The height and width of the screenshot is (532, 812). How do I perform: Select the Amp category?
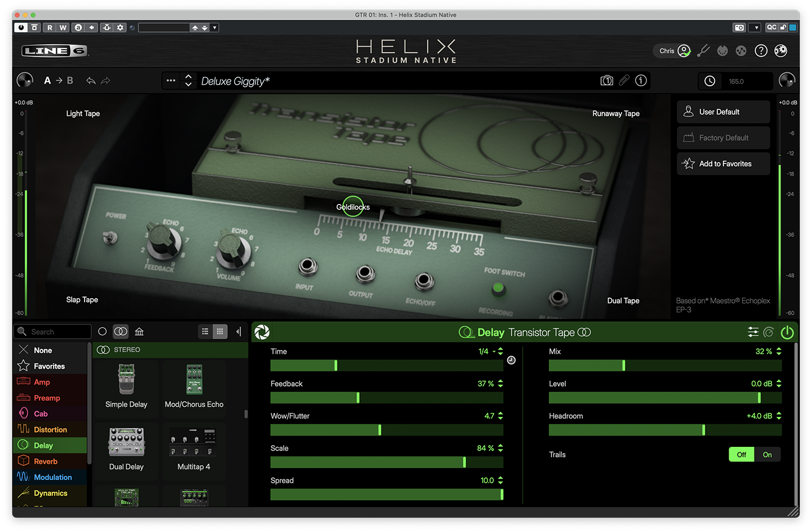50,382
